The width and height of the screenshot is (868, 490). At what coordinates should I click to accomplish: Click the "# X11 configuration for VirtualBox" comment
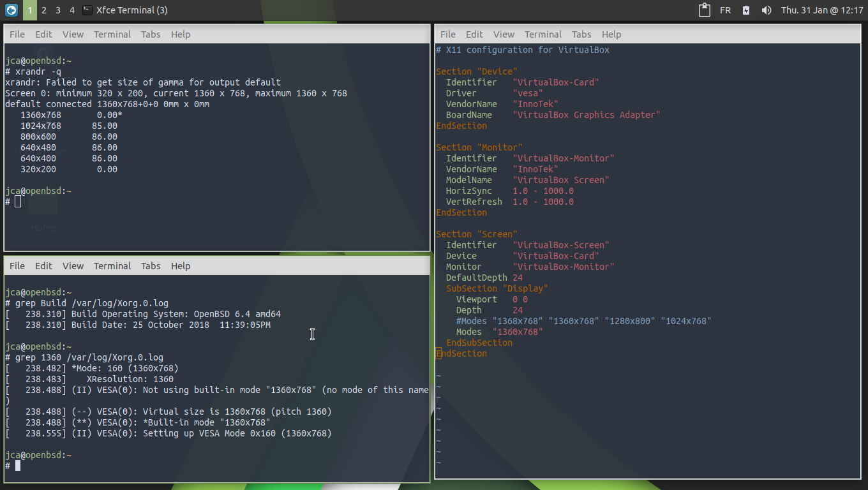tap(523, 50)
